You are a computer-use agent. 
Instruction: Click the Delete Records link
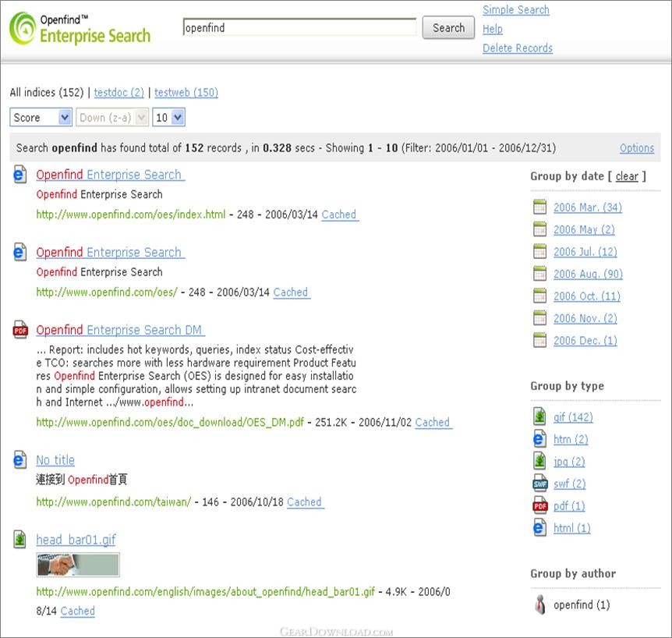(x=518, y=48)
